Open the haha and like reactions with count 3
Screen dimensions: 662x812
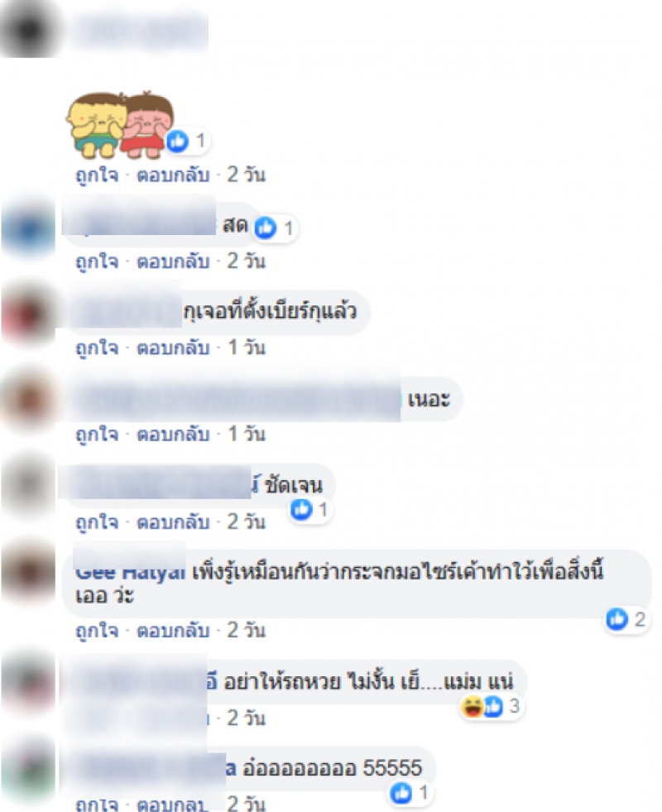tap(492, 706)
